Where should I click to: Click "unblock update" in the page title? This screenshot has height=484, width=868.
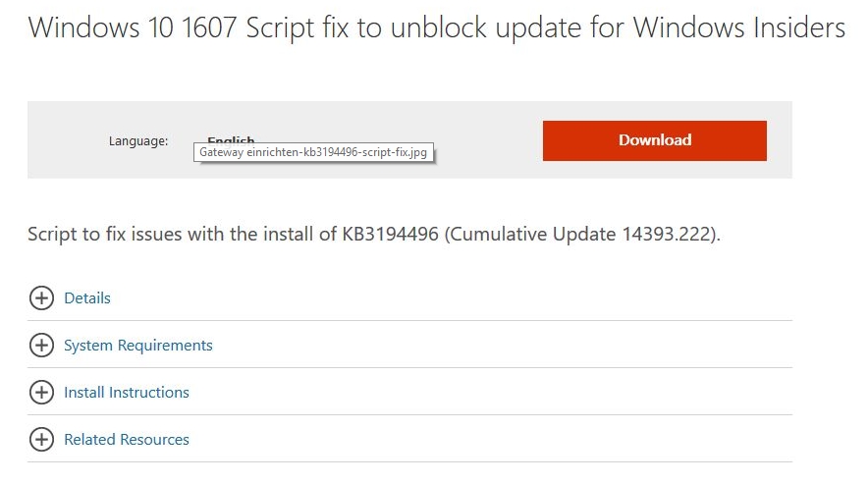pyautogui.click(x=486, y=27)
